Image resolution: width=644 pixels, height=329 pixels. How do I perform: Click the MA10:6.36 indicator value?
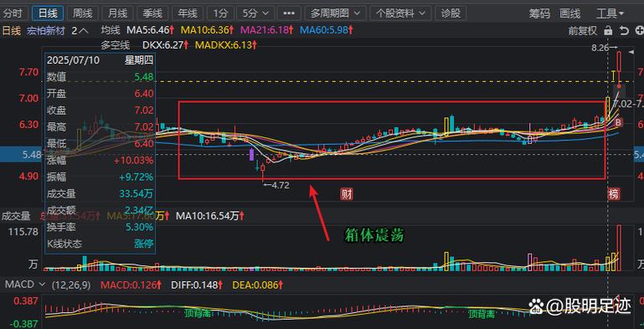(x=208, y=30)
